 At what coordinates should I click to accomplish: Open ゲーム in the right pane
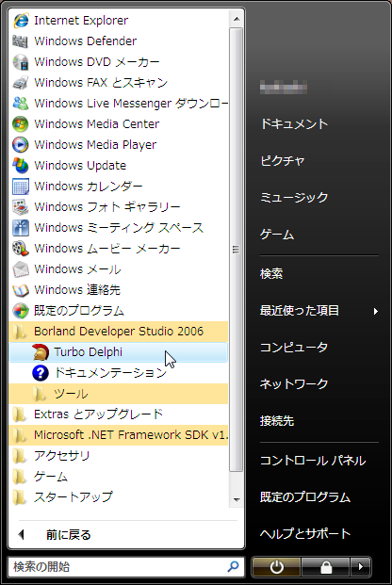pos(277,235)
